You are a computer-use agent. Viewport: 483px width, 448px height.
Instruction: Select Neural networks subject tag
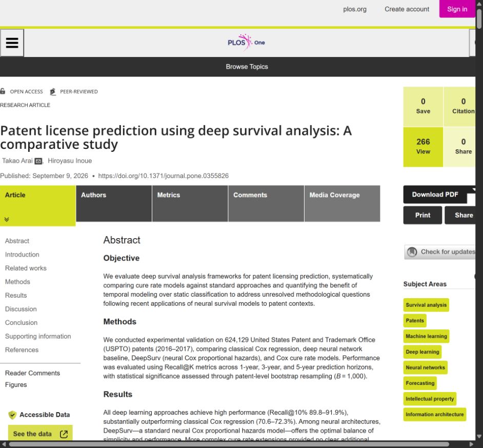coord(425,367)
